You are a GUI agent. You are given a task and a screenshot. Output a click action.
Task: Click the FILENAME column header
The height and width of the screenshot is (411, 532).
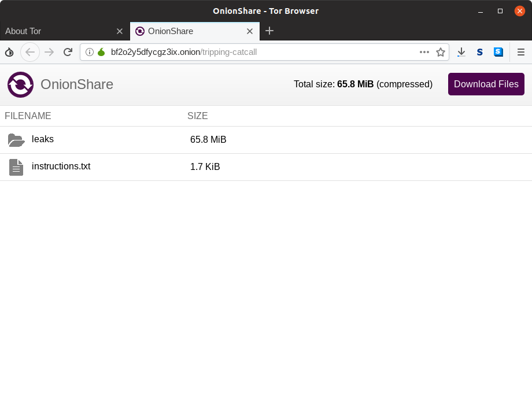pyautogui.click(x=28, y=116)
